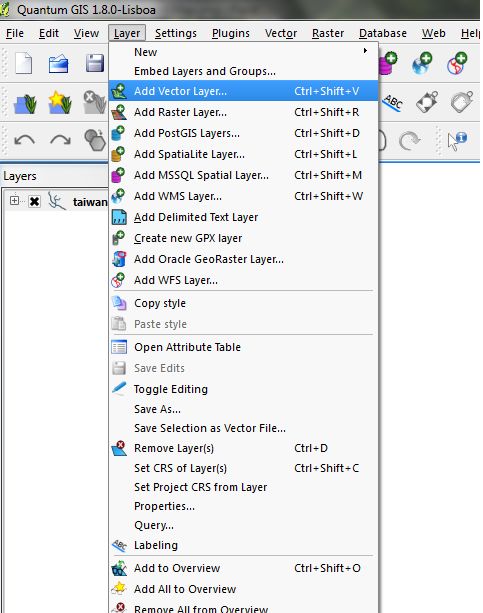483x613 pixels.
Task: Click the Open Project folder icon
Action: click(59, 63)
